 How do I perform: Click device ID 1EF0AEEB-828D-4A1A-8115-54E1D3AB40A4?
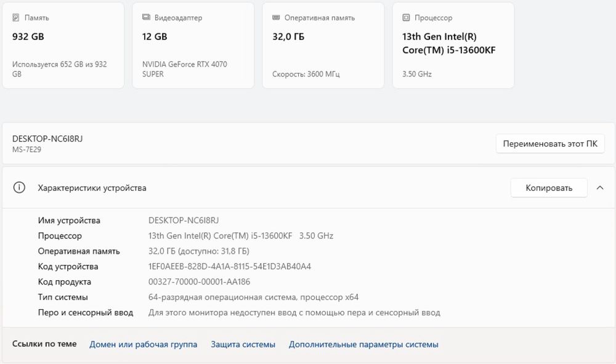click(230, 266)
